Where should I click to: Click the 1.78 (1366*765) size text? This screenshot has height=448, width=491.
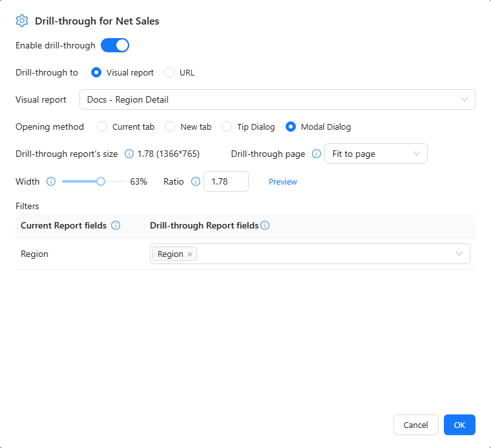[x=169, y=154]
